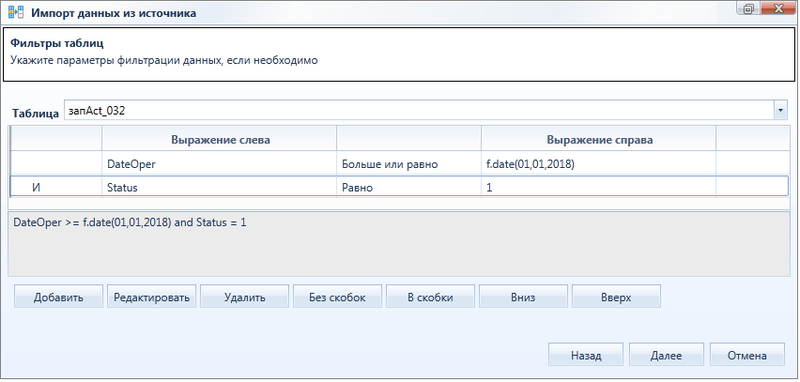Click the resulting filter expression text
The width and height of the screenshot is (800, 382).
130,223
